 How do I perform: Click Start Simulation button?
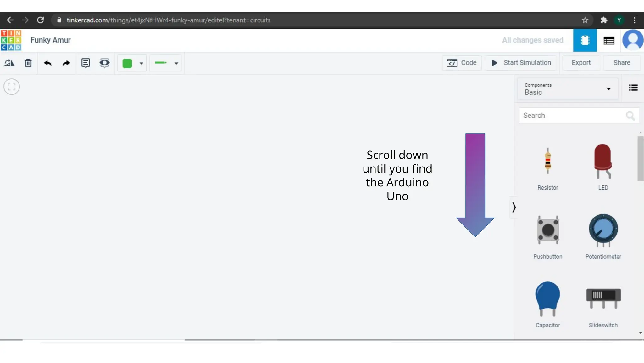click(521, 63)
